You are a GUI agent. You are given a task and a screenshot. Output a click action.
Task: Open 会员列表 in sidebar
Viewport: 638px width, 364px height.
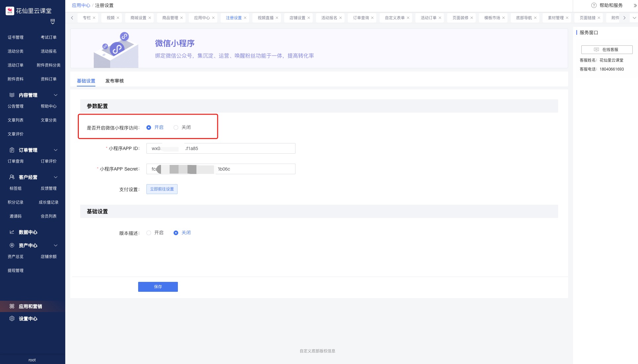(x=49, y=216)
